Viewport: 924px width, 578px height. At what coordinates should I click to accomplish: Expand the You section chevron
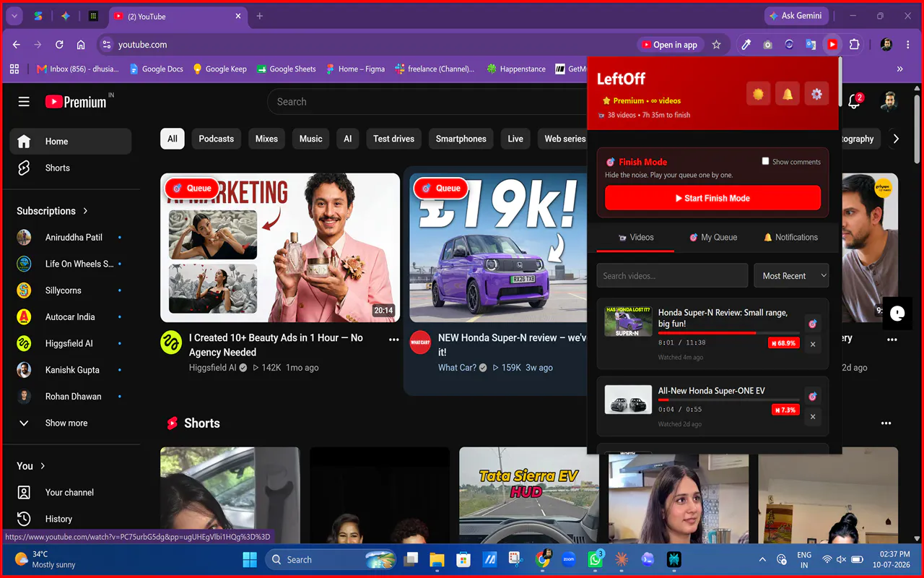43,466
